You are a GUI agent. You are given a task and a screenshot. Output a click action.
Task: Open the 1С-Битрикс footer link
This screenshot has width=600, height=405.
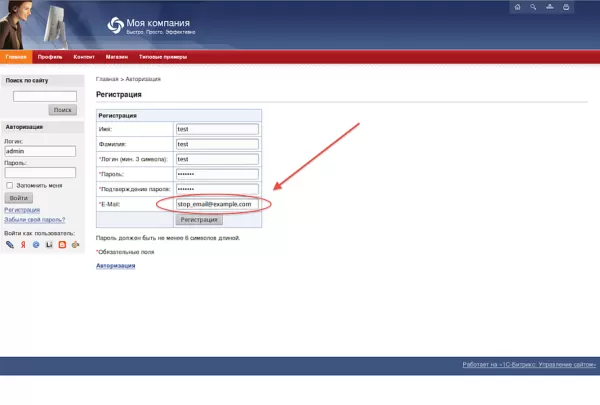(x=529, y=364)
